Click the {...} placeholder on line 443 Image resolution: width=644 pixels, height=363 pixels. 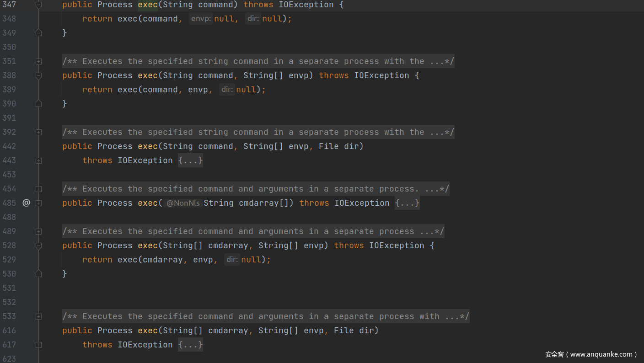190,160
